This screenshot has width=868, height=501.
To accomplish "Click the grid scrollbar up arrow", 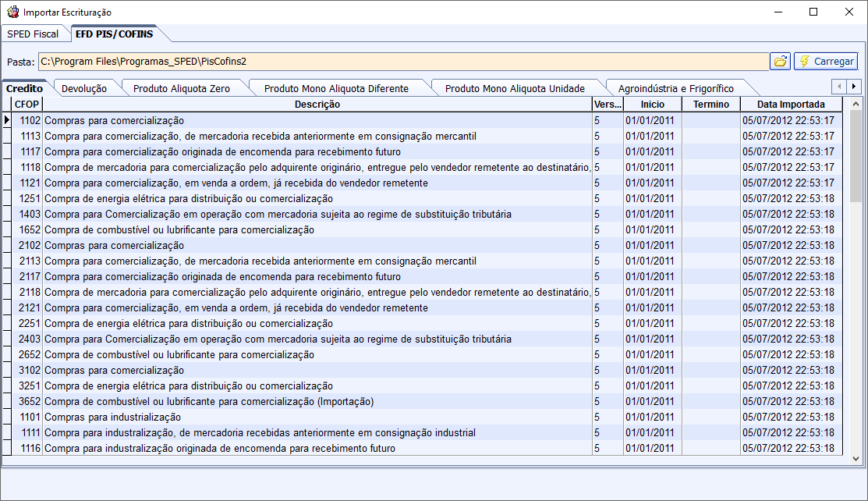I will (856, 104).
